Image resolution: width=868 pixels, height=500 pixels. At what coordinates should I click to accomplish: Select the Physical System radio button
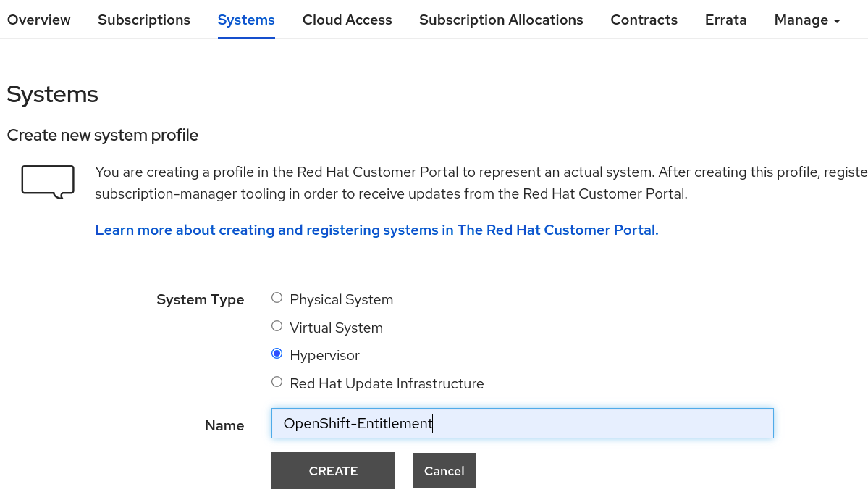coord(277,297)
